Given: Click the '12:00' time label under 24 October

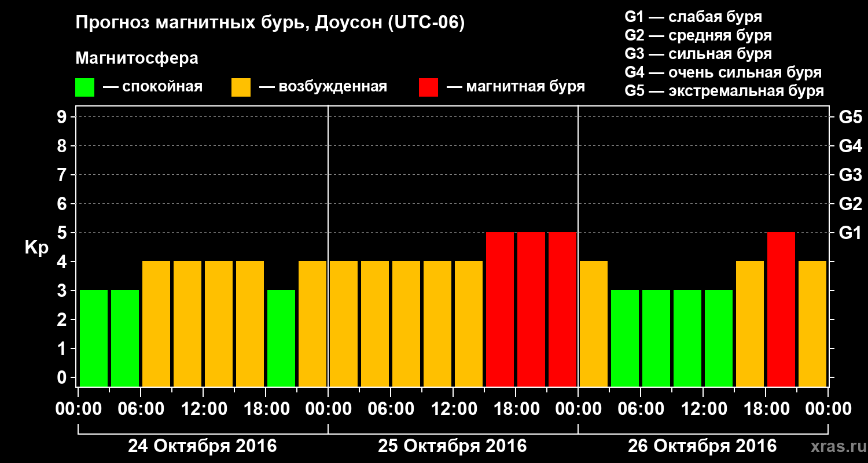Looking at the screenshot, I should [203, 409].
